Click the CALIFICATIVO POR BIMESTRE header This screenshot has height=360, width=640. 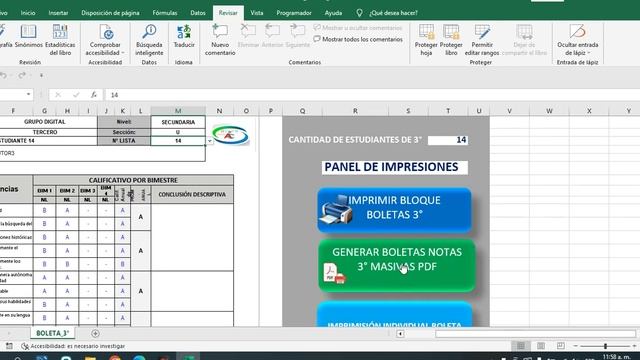tap(133, 180)
